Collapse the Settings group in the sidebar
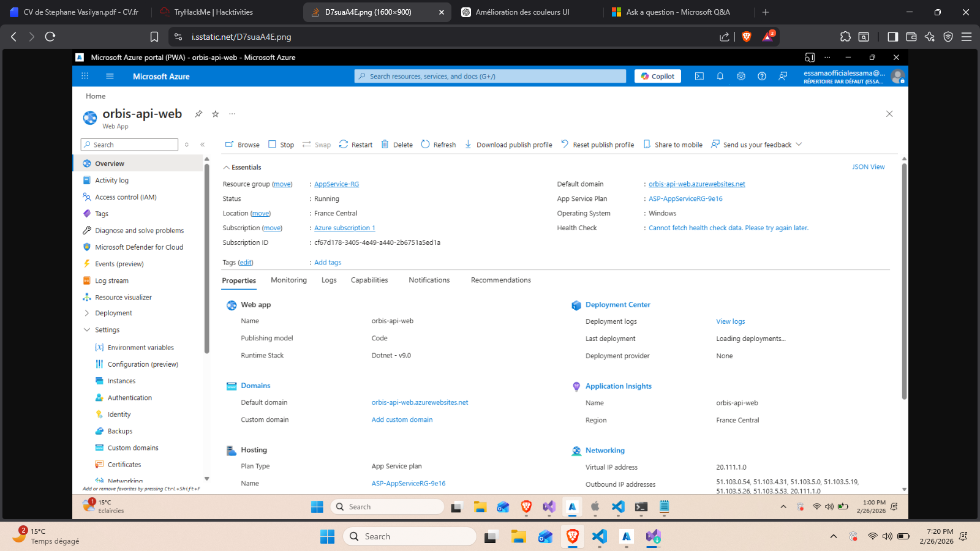This screenshot has width=980, height=551. tap(87, 329)
